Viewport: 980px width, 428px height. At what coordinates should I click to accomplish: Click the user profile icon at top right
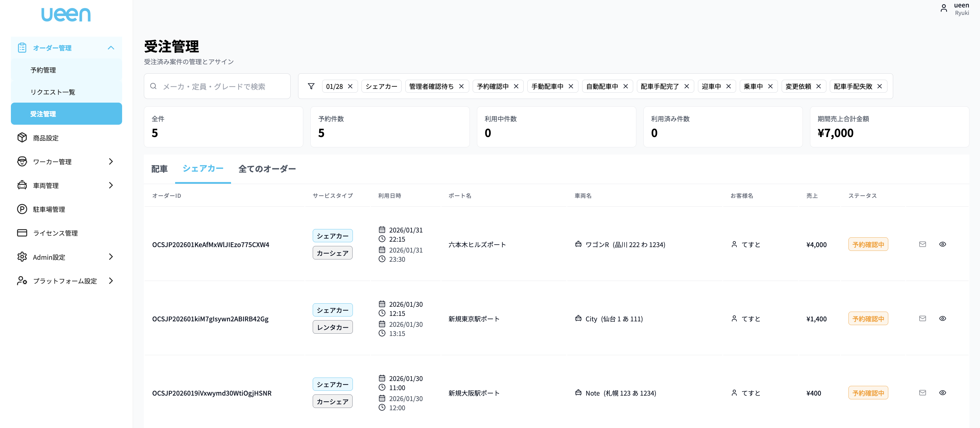point(944,8)
